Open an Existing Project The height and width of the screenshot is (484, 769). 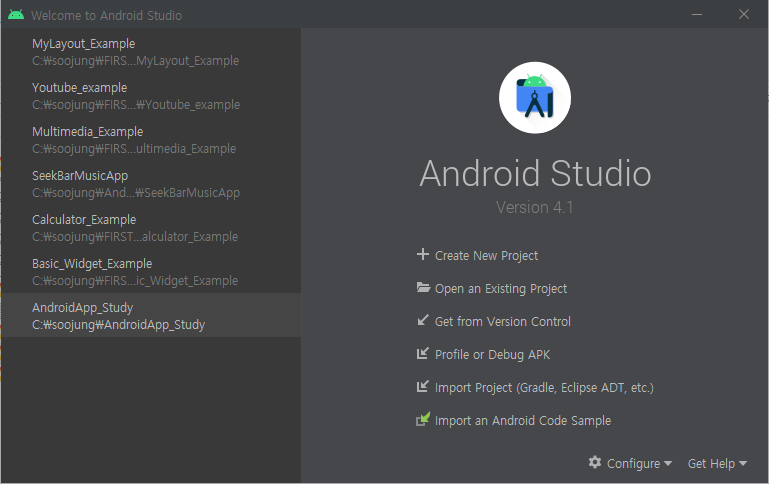pos(501,288)
